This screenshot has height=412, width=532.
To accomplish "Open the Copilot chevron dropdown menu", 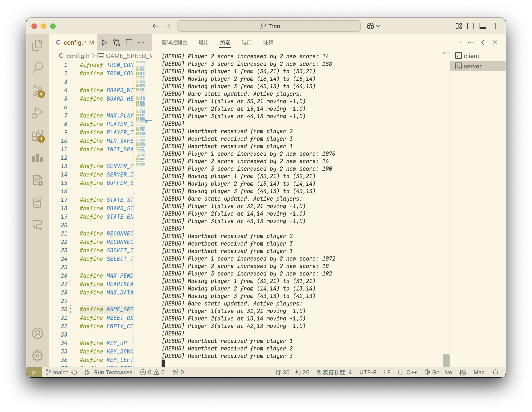I will coord(378,26).
